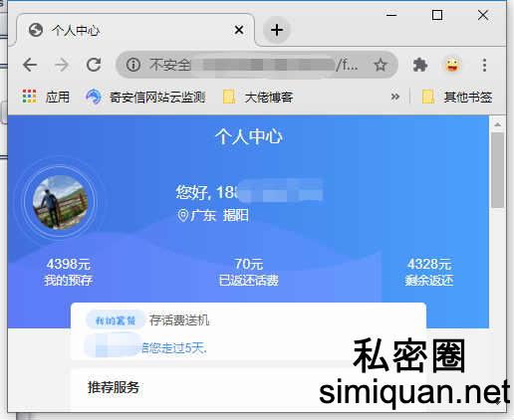Open a new tab with plus button
Screen dimensions: 514x420
[277, 30]
